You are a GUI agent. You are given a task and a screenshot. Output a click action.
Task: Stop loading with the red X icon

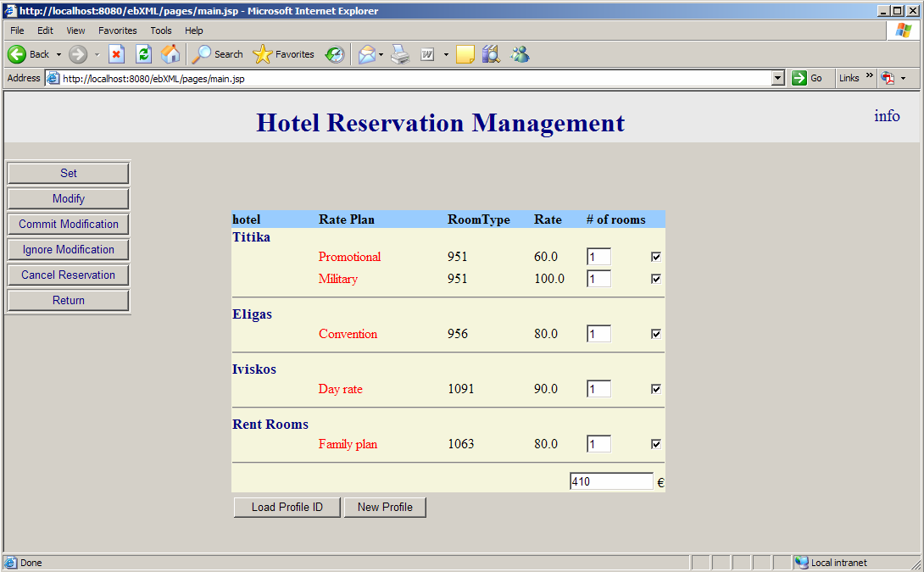(x=117, y=54)
